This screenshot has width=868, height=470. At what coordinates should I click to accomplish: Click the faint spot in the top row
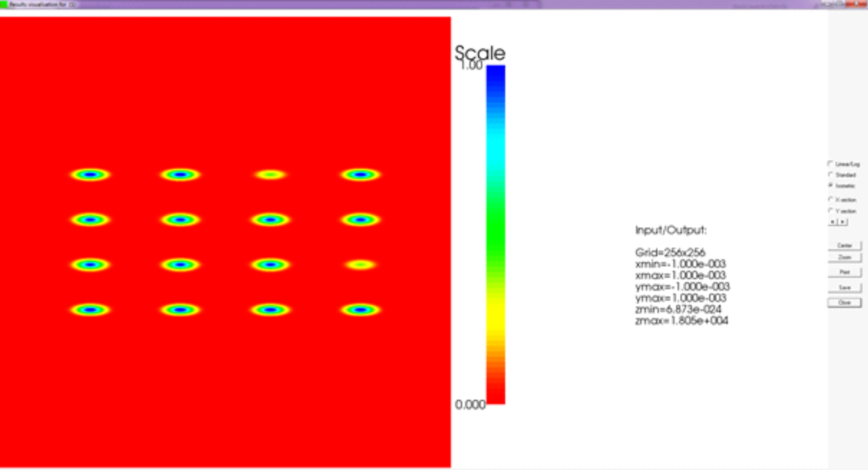[x=271, y=174]
